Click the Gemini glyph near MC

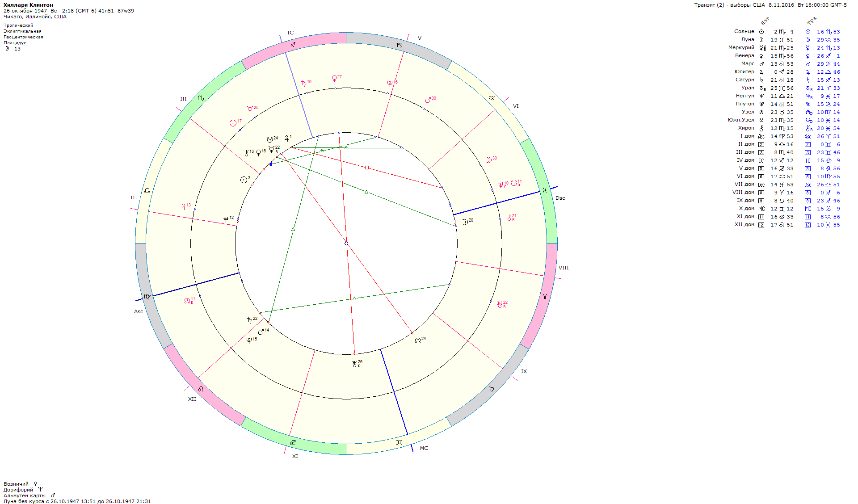(399, 442)
